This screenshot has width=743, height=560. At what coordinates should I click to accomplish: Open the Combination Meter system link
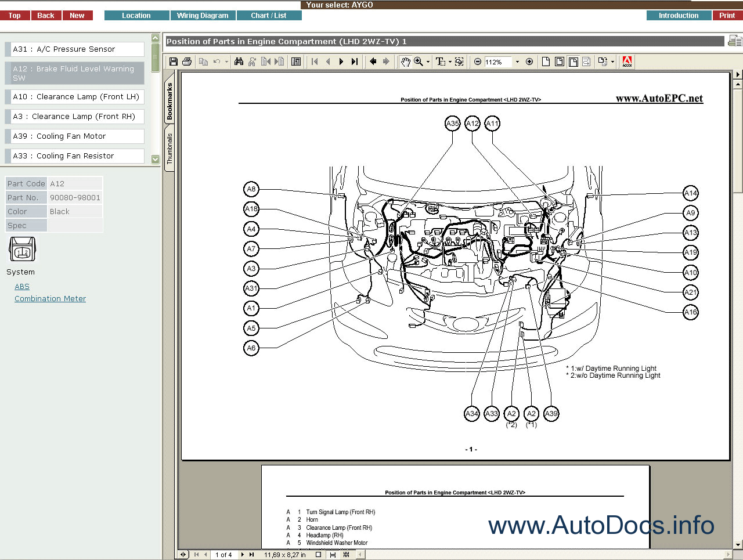coord(50,299)
